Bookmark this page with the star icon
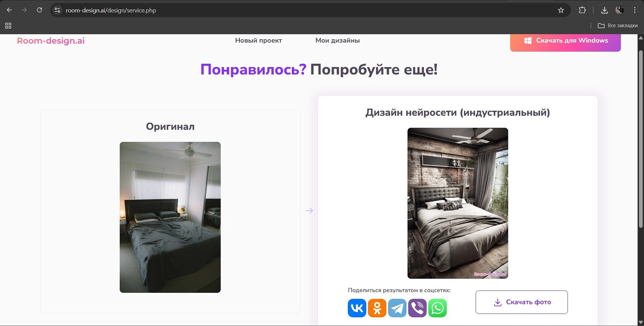 (561, 10)
